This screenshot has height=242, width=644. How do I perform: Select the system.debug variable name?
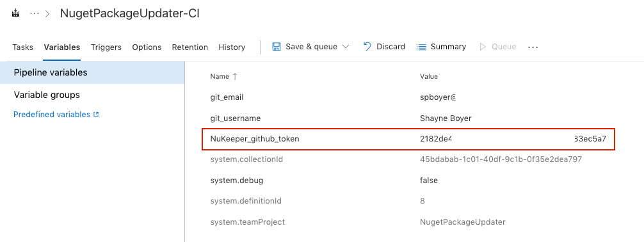[237, 181]
